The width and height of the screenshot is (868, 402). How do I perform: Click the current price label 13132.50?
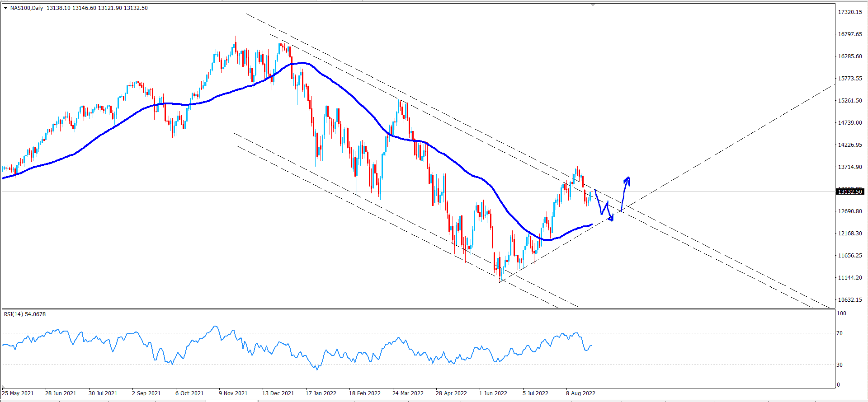point(850,192)
